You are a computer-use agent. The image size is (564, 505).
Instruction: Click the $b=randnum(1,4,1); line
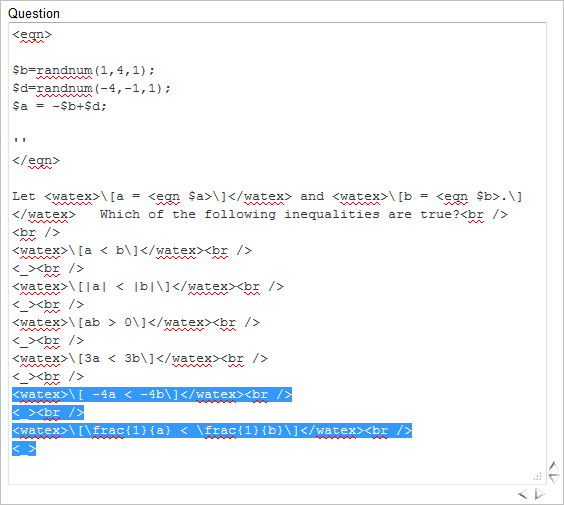83,70
